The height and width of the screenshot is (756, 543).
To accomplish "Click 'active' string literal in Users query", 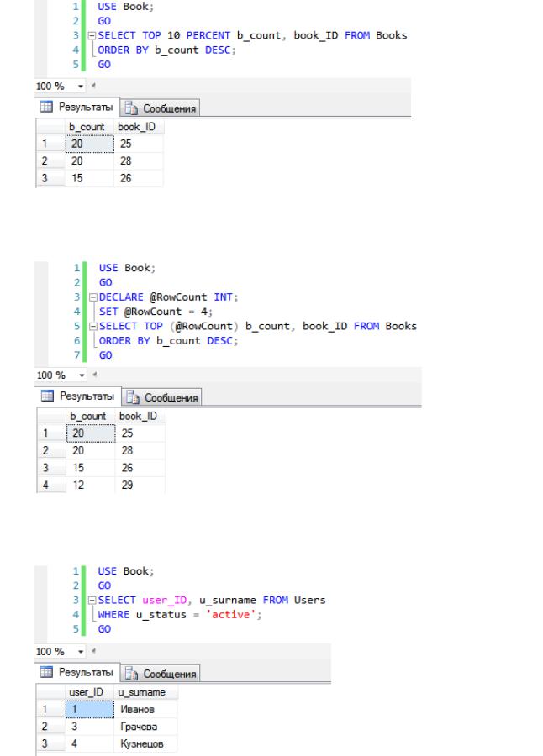I will 230,615.
